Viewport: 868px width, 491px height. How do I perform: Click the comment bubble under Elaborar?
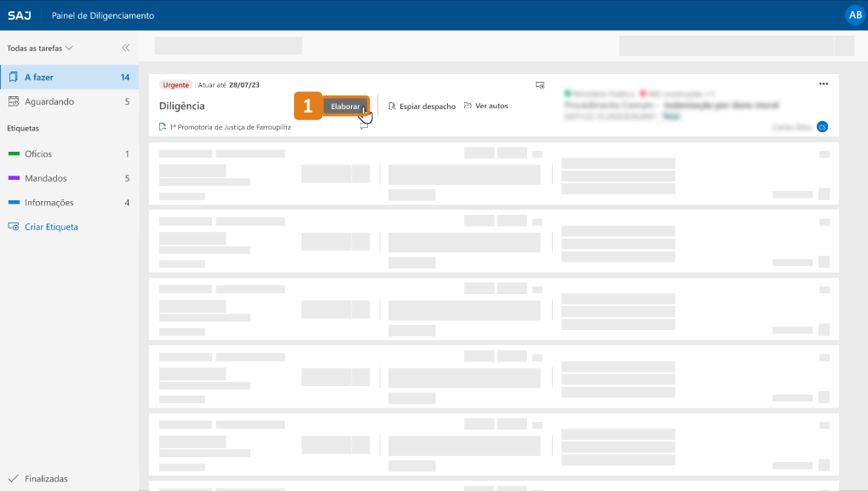[x=364, y=126]
